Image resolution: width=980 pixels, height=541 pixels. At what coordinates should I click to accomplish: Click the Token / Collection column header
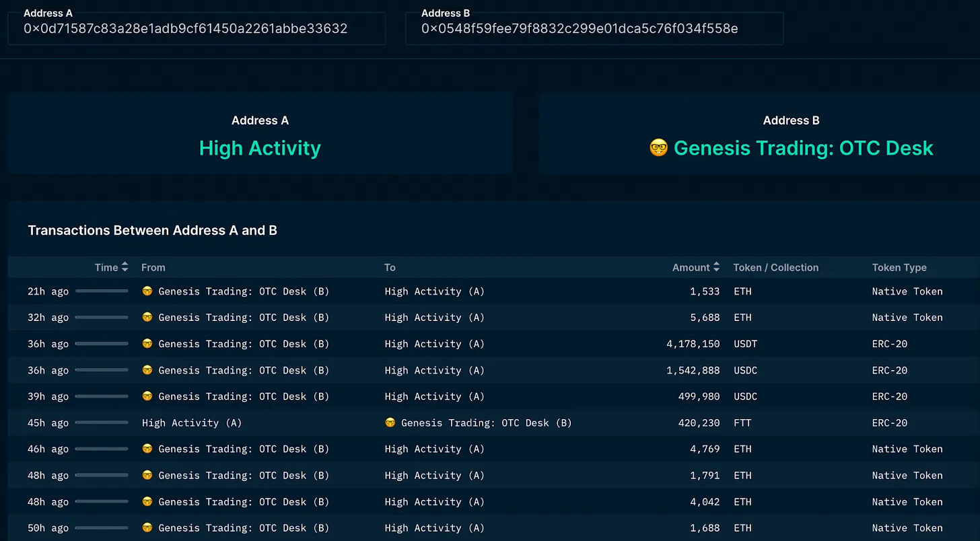click(776, 267)
